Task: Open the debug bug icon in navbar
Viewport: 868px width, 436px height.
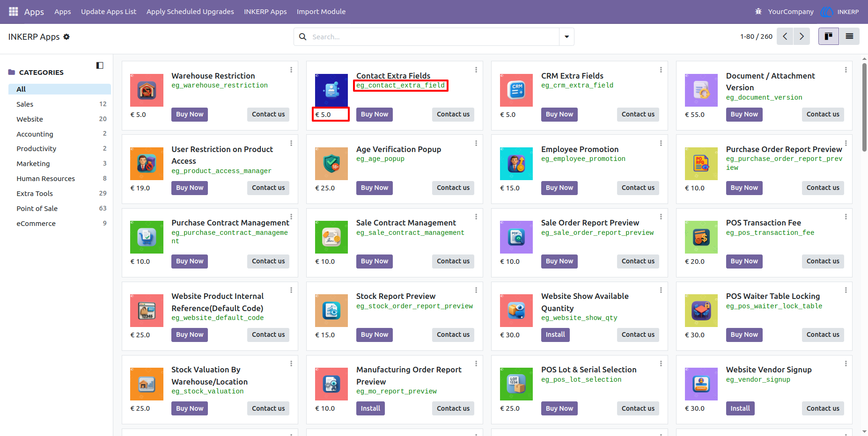Action: [758, 11]
